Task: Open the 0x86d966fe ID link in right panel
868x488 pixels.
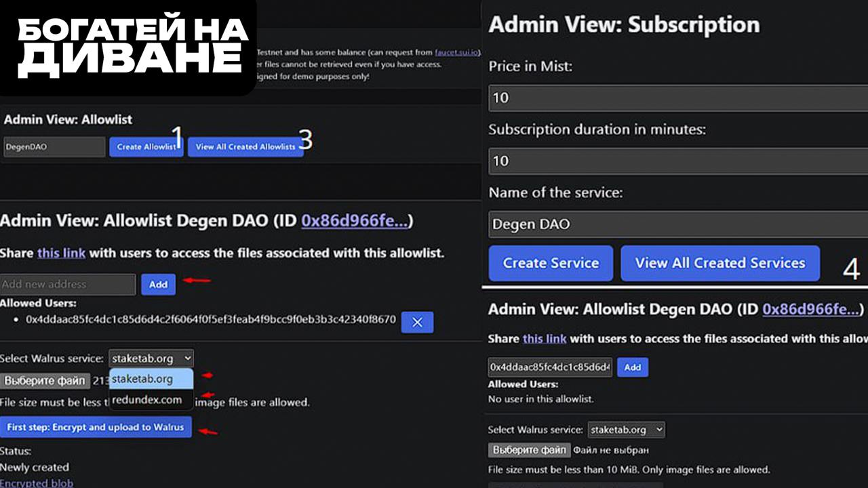Action: click(x=812, y=309)
